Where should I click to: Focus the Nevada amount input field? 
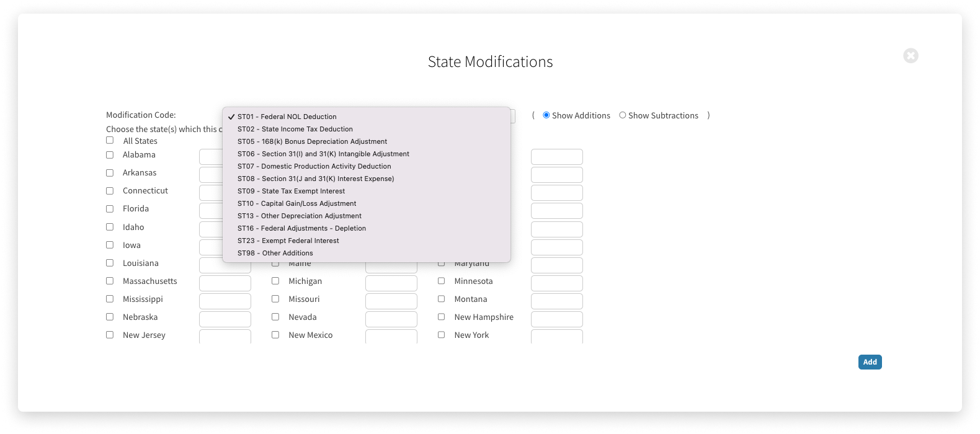pos(391,319)
